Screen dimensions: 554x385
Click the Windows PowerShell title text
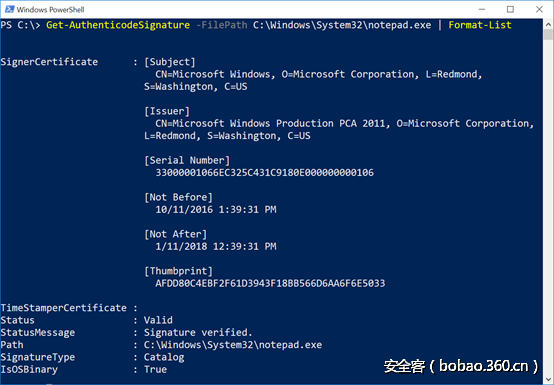tap(50, 10)
